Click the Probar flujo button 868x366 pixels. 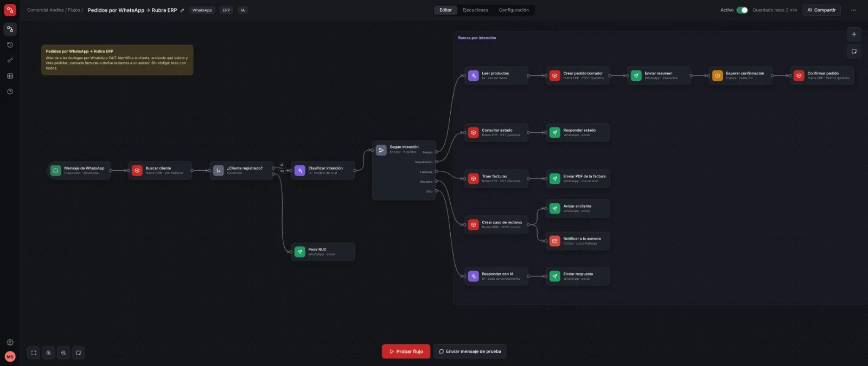[406, 351]
